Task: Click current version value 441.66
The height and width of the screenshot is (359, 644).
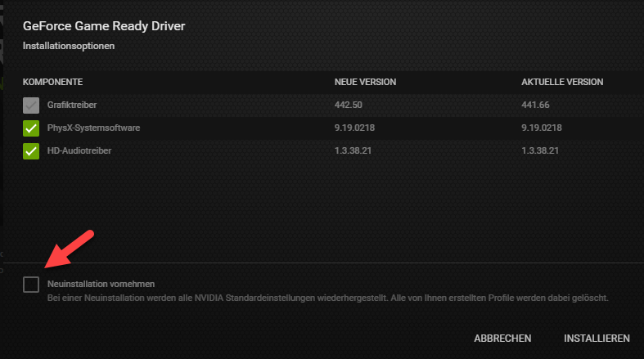Action: [x=535, y=105]
